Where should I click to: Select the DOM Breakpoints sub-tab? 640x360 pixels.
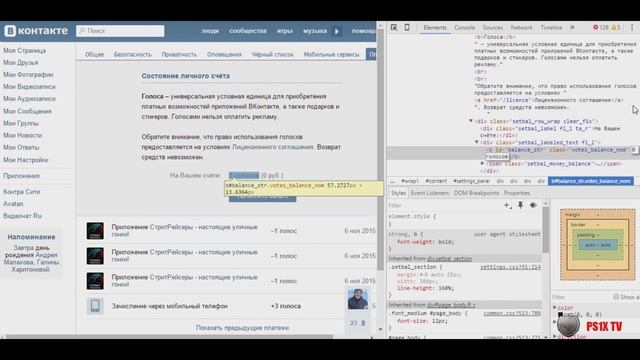click(476, 193)
